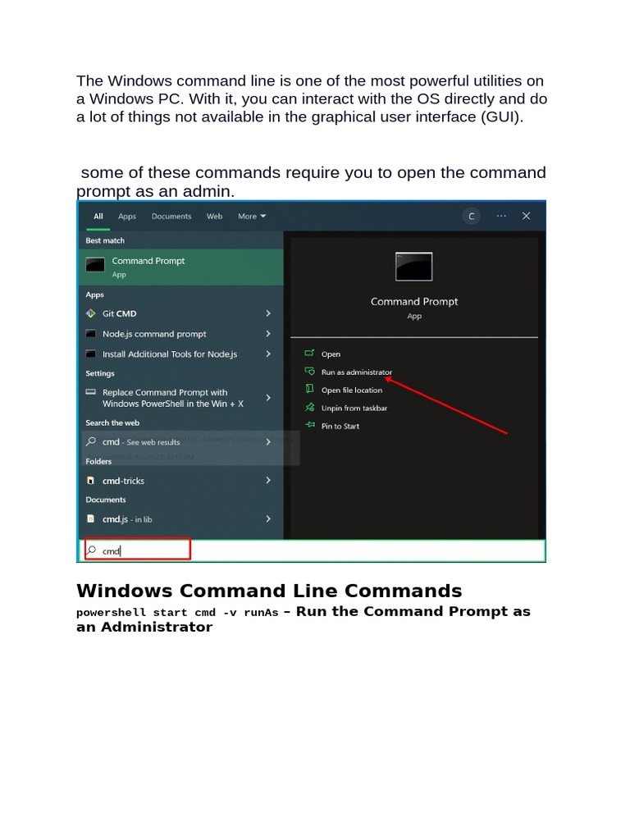Image resolution: width=630 pixels, height=840 pixels.
Task: Expand the Git CMD result chevron
Action: [268, 313]
